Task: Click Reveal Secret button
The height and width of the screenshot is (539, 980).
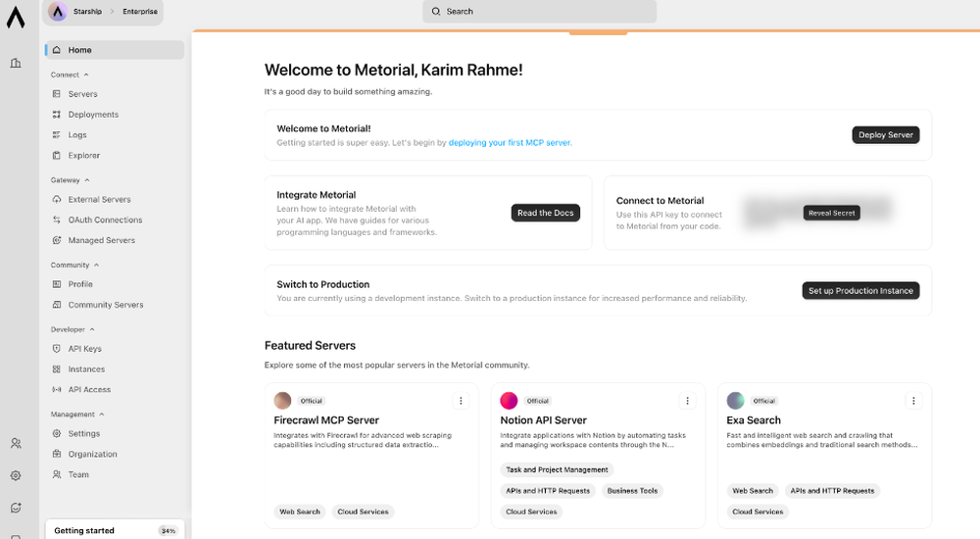Action: click(831, 214)
